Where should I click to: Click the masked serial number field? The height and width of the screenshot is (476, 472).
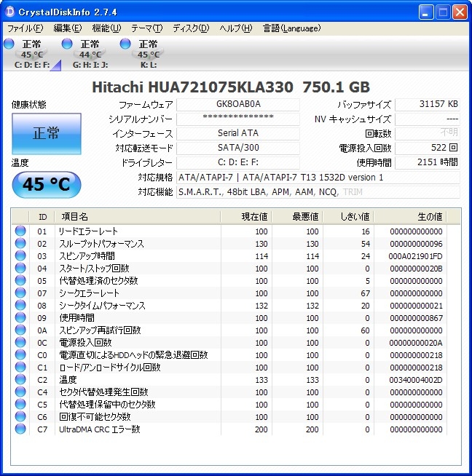click(238, 119)
